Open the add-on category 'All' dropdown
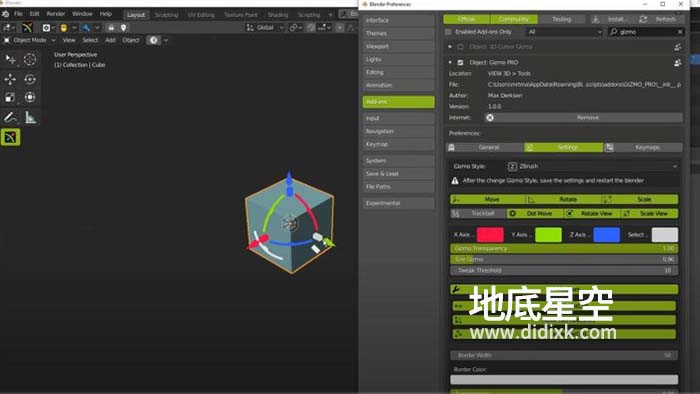Viewport: 700px width, 394px height. pos(565,32)
